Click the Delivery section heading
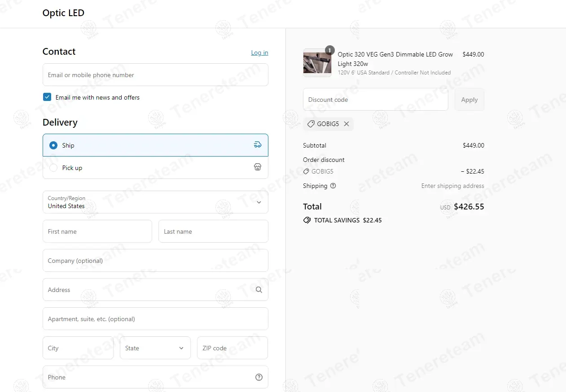The image size is (566, 392). pyautogui.click(x=60, y=122)
